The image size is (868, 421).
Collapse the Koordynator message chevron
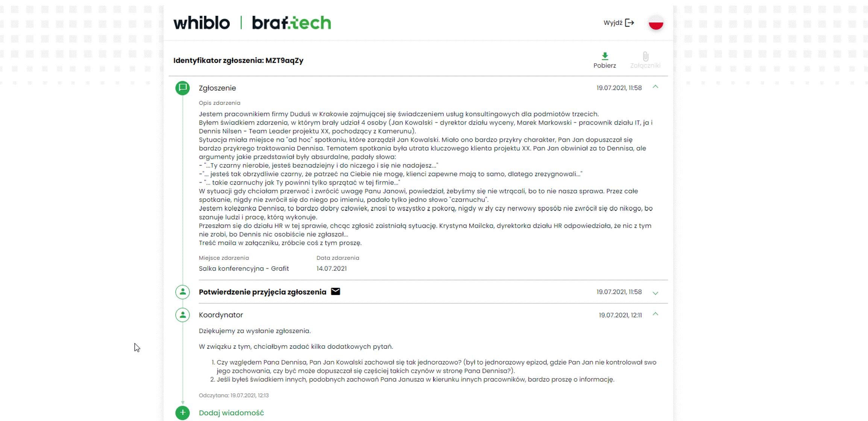656,314
